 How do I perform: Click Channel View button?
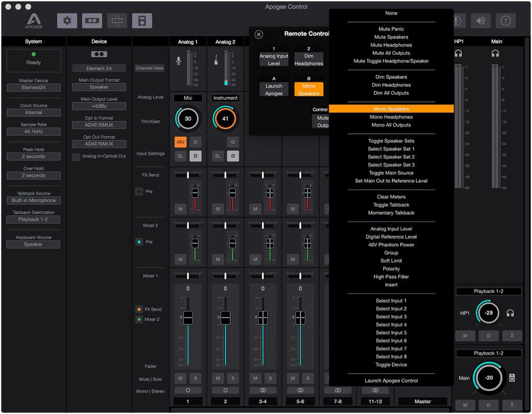coord(149,68)
